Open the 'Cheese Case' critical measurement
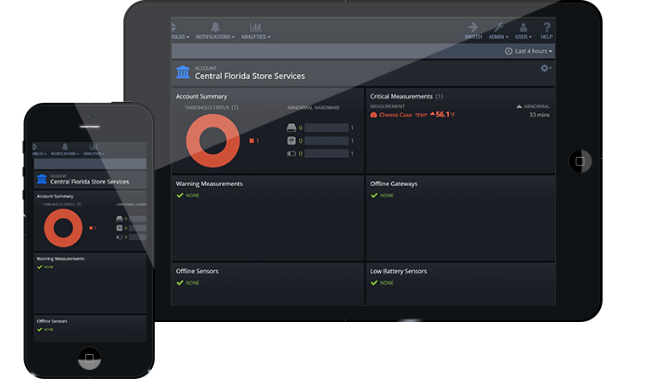Screen dimensions: 649x379 tap(395, 115)
